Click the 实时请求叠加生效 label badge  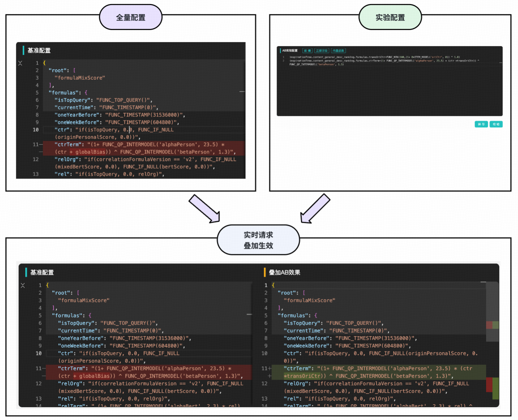tap(258, 240)
